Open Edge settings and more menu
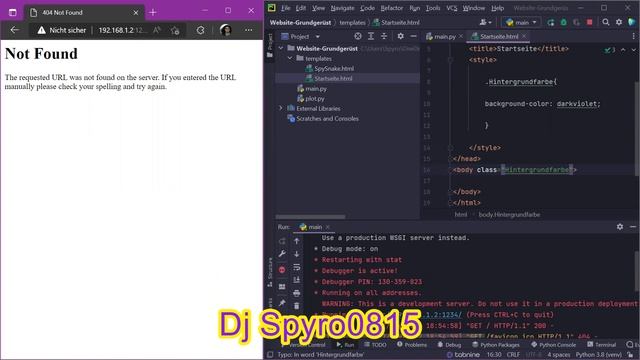 point(249,30)
